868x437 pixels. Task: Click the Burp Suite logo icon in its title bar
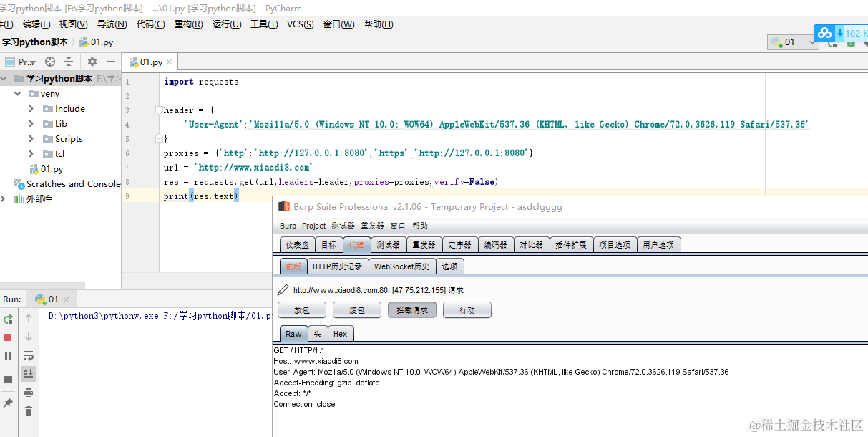coord(284,207)
